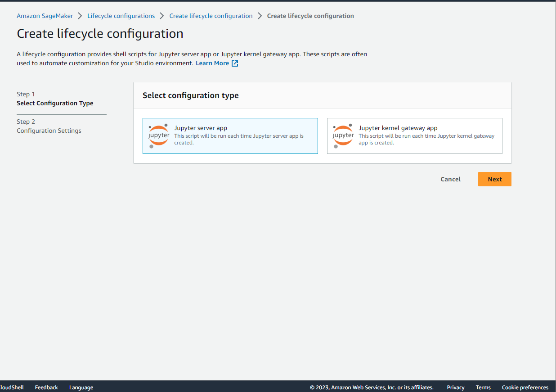Click Step 2 Configuration Settings

click(x=49, y=126)
